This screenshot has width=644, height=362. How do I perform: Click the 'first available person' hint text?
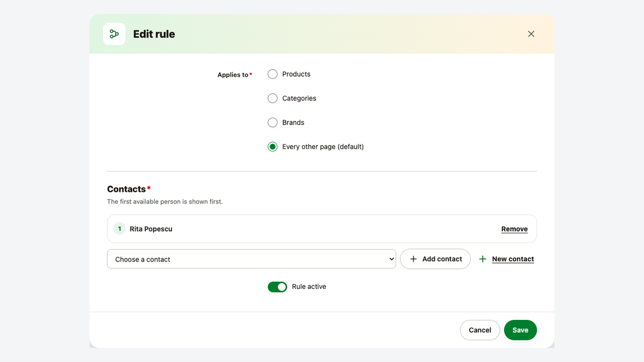(x=165, y=202)
